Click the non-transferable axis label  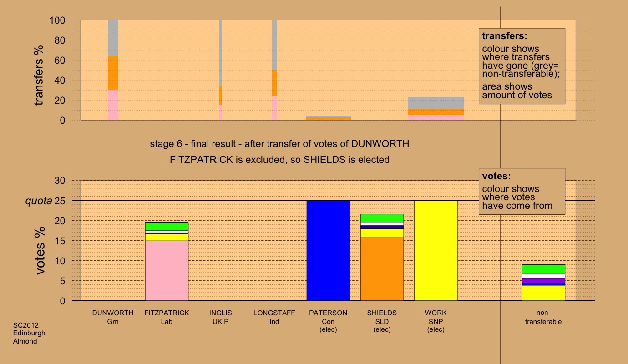tap(543, 317)
